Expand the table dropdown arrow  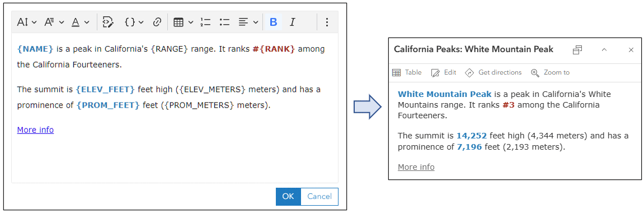pyautogui.click(x=191, y=22)
